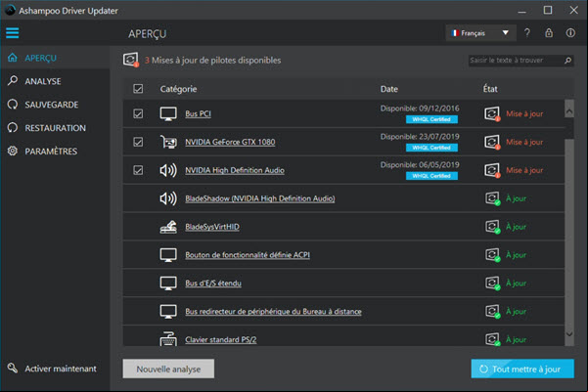Click the update status icon for GTX 1080
Screen dimensions: 588x392
(492, 142)
